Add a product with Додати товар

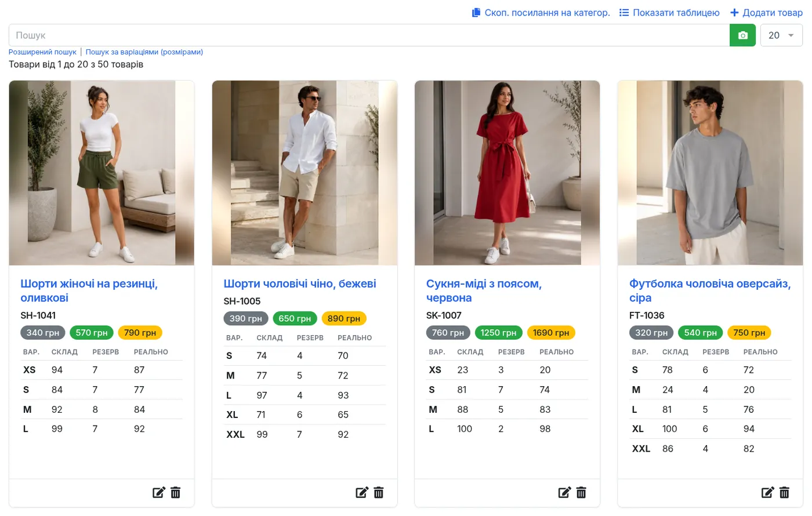[x=766, y=13]
